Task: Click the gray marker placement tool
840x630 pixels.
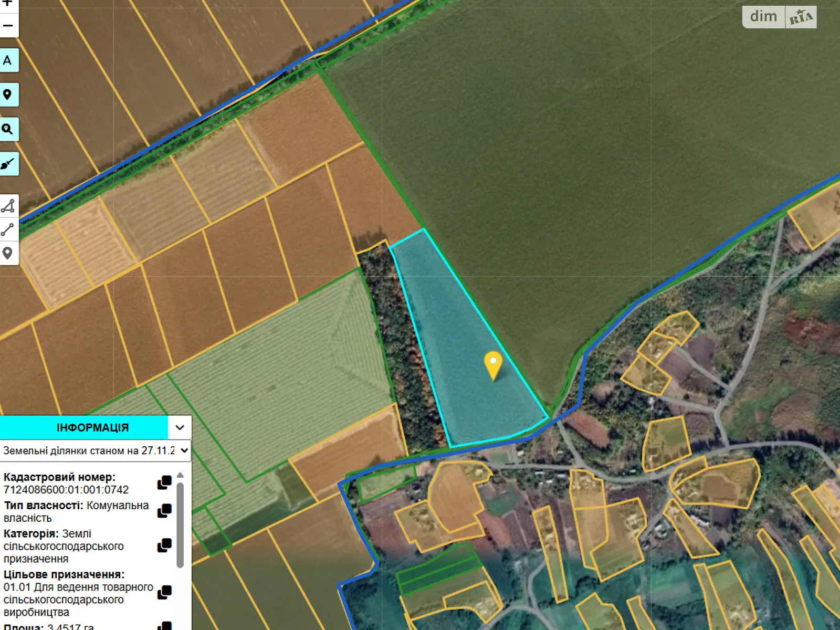Action: pos(8,254)
